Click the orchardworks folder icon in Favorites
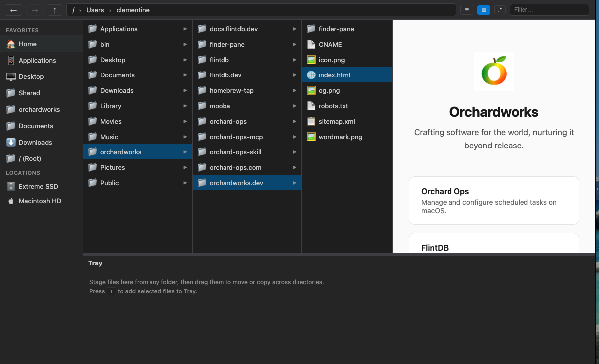Screen dimensions: 599x364 tap(11, 110)
